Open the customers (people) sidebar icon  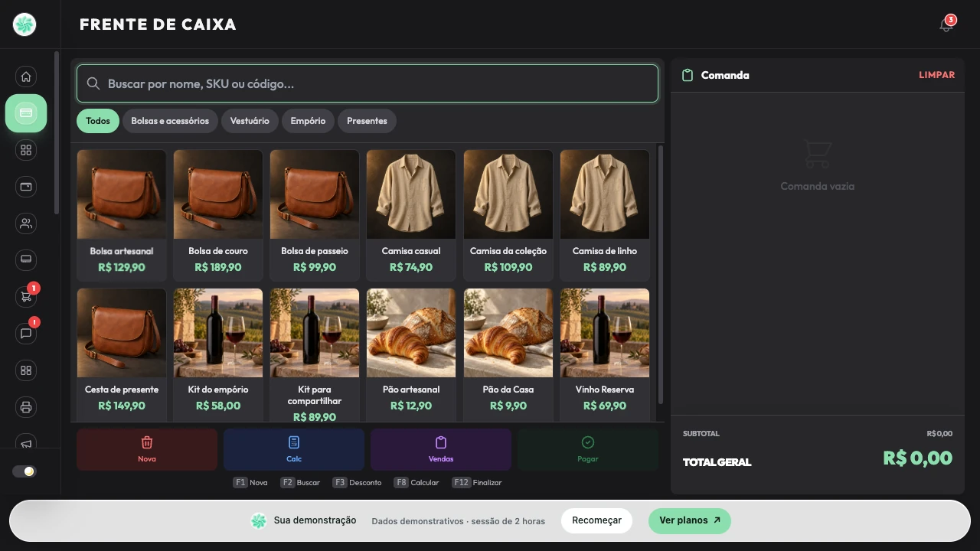pos(26,223)
